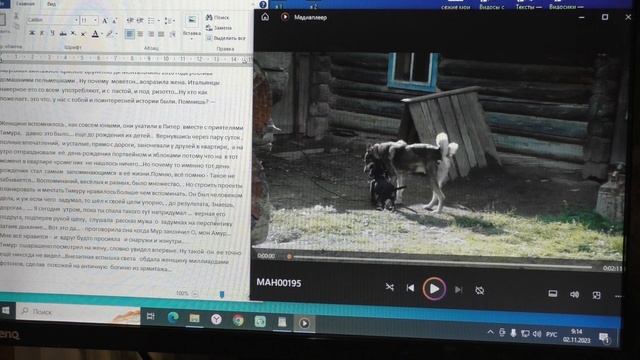Toggle italic formatting in WordPad
The height and width of the screenshot is (360, 640).
click(x=42, y=33)
